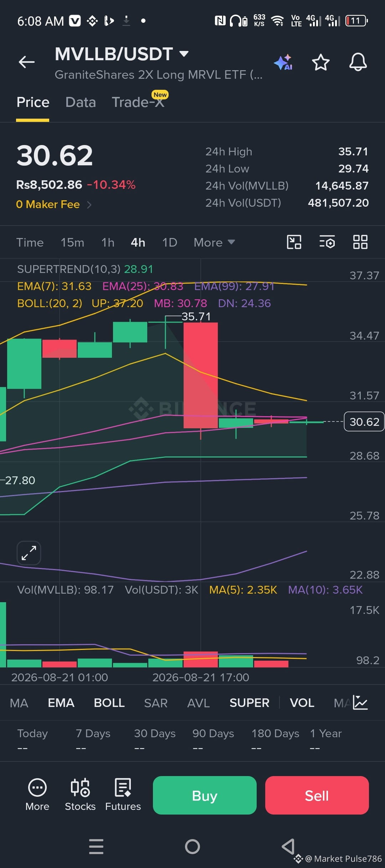Tap Android home circle button
This screenshot has width=385, height=868.
[x=192, y=847]
